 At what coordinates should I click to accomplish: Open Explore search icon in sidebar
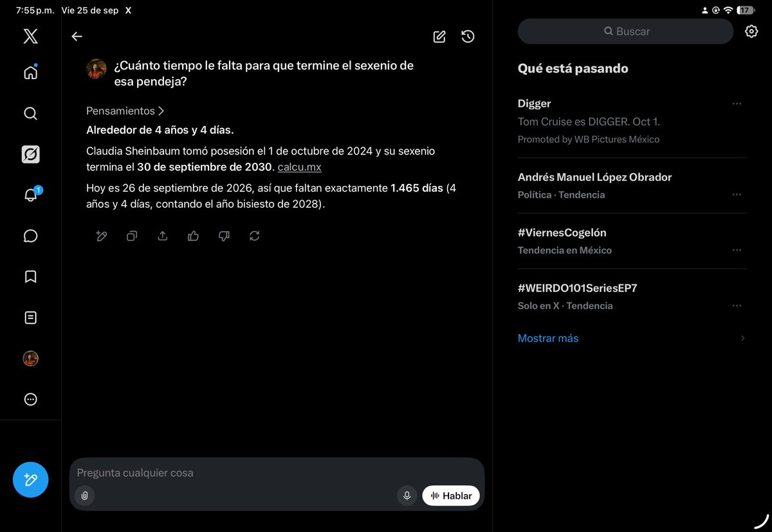(30, 114)
